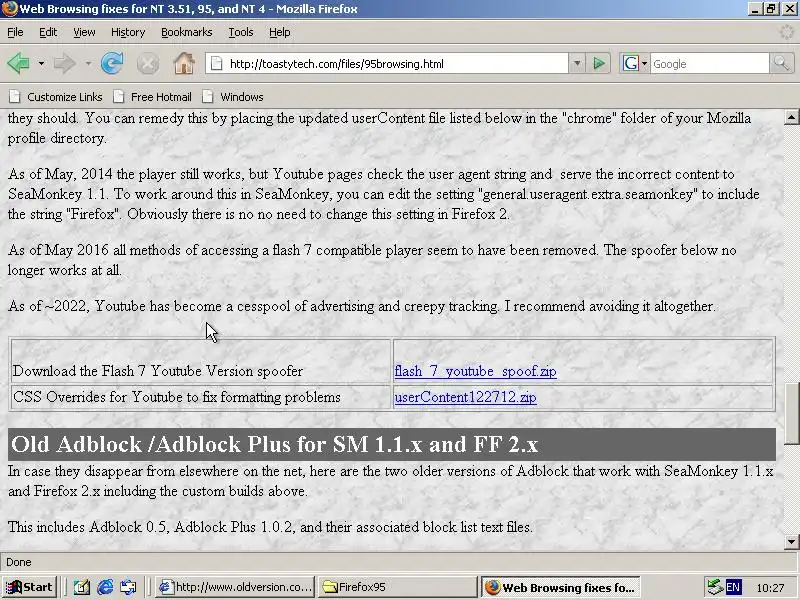This screenshot has width=800, height=600.
Task: Open the Bookmarks menu
Action: 187,32
